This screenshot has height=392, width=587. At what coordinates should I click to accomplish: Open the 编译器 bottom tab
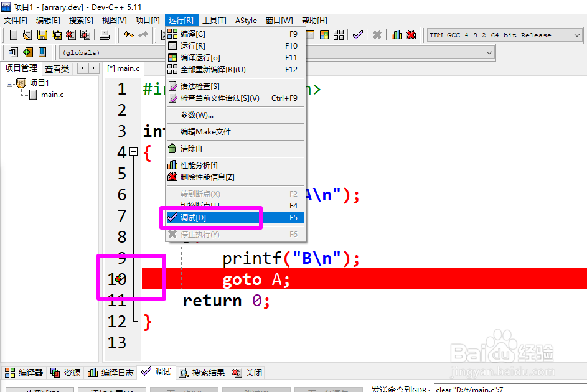click(24, 373)
